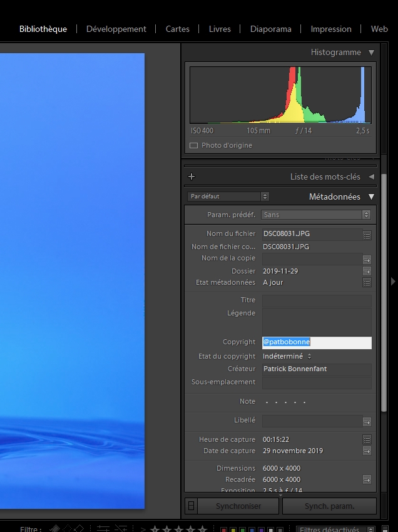Click the arrow icon at the Libellé field
This screenshot has height=532, width=398.
367,421
